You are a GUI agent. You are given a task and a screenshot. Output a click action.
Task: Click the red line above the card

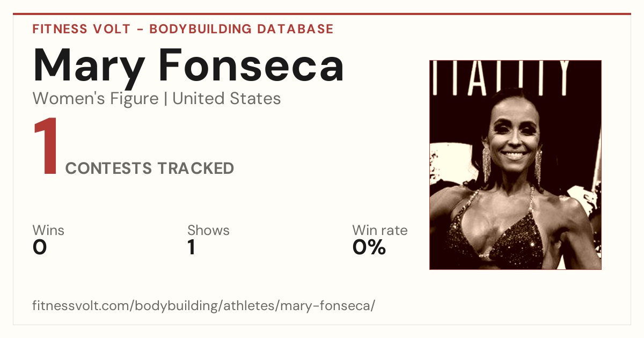pos(322,14)
